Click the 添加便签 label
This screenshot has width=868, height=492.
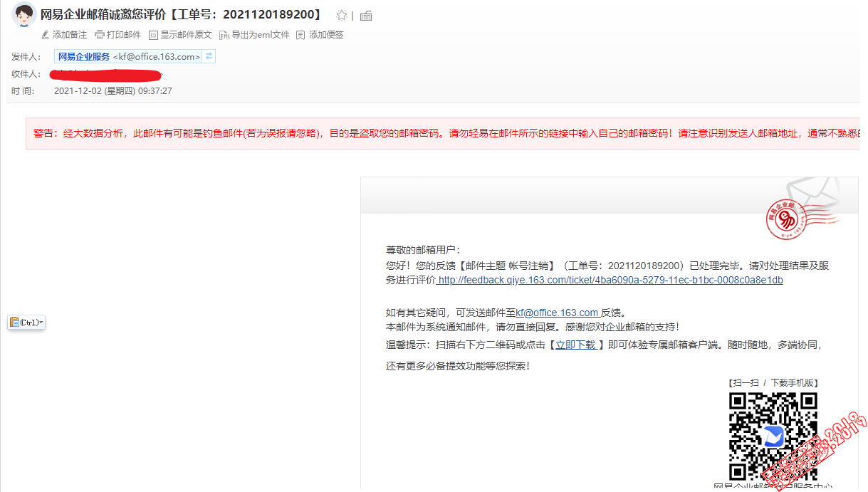tap(326, 35)
